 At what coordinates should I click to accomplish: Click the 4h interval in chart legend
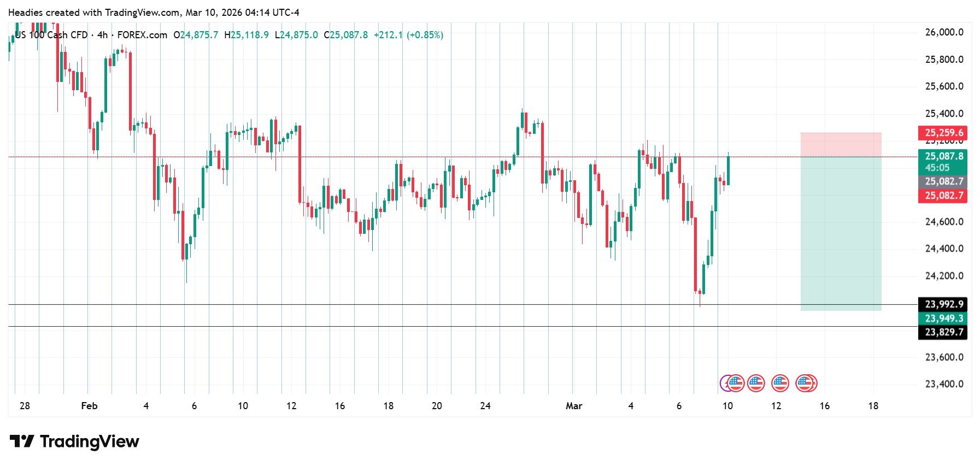tap(102, 35)
